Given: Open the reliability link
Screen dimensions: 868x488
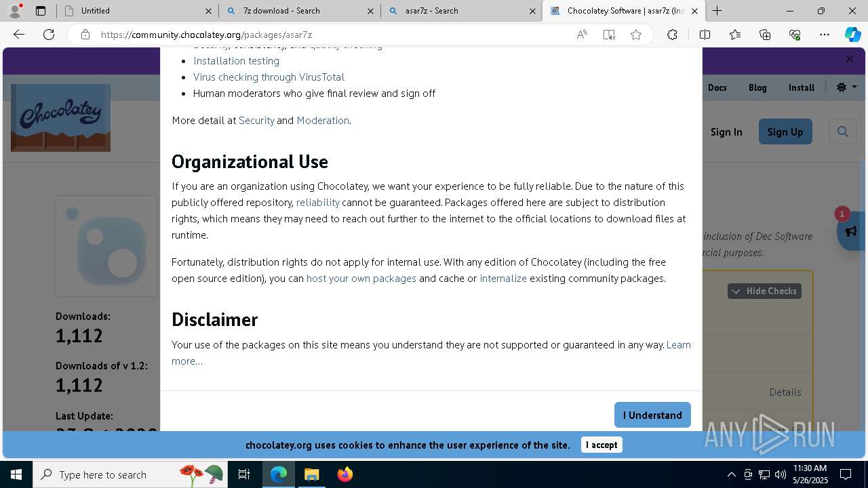Looking at the screenshot, I should 318,202.
